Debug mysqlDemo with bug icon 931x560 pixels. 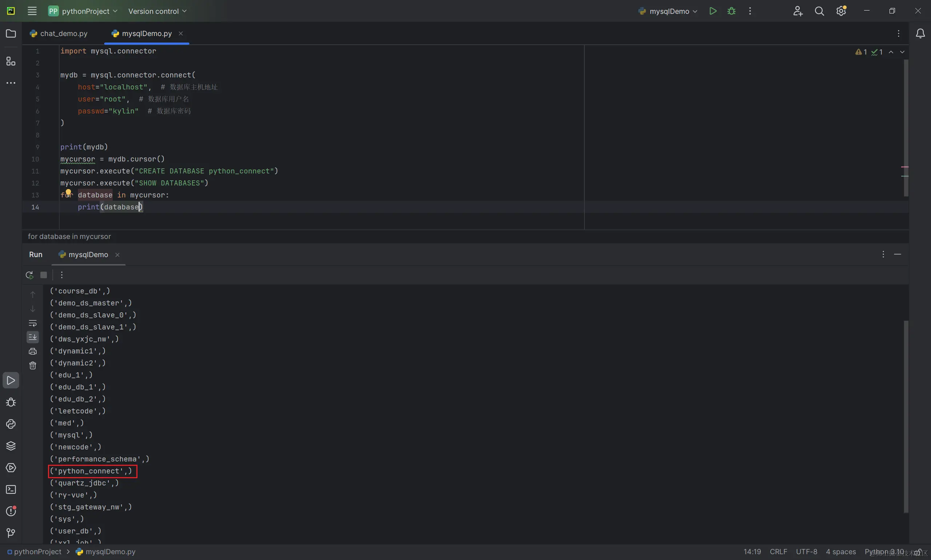coord(731,11)
